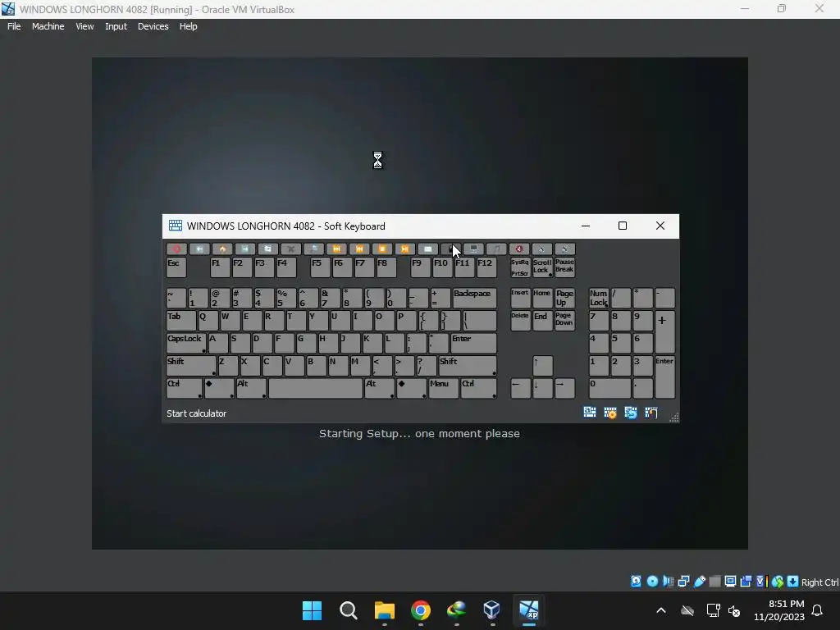Click the browser home multimedia key
This screenshot has width=840, height=630.
(x=222, y=249)
